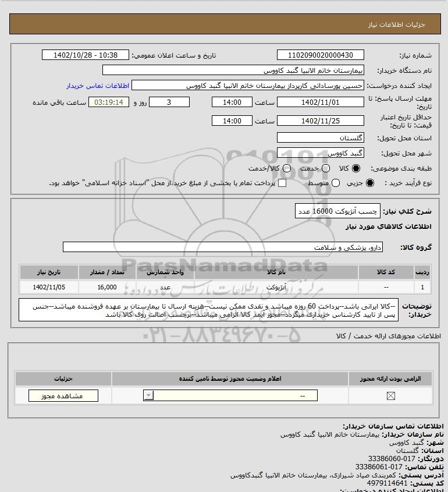Image resolution: width=448 pixels, height=492 pixels.
Task: Click the remaining time countdown 03:19:14
Action: 108,102
